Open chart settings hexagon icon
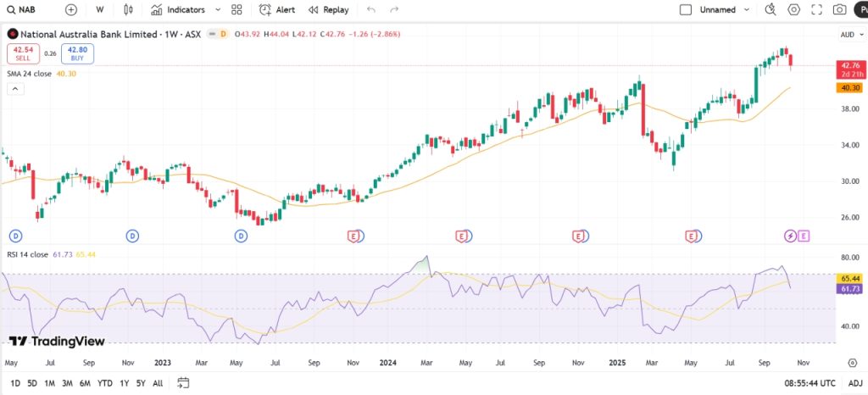868x395 pixels. (794, 10)
